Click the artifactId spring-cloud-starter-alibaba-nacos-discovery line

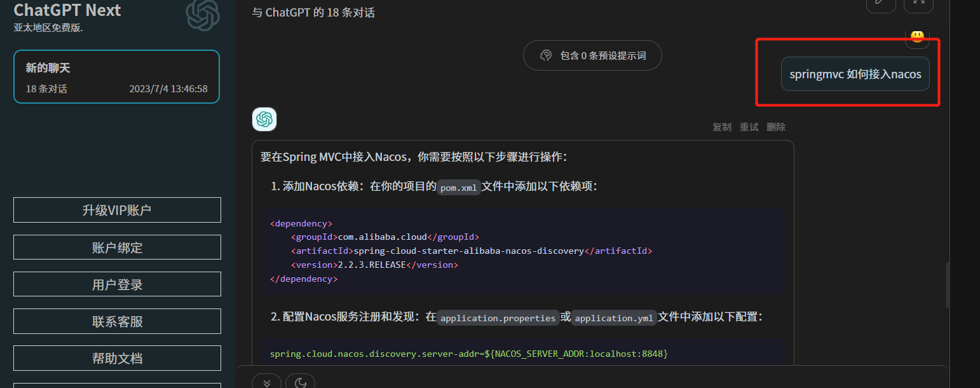(x=472, y=251)
